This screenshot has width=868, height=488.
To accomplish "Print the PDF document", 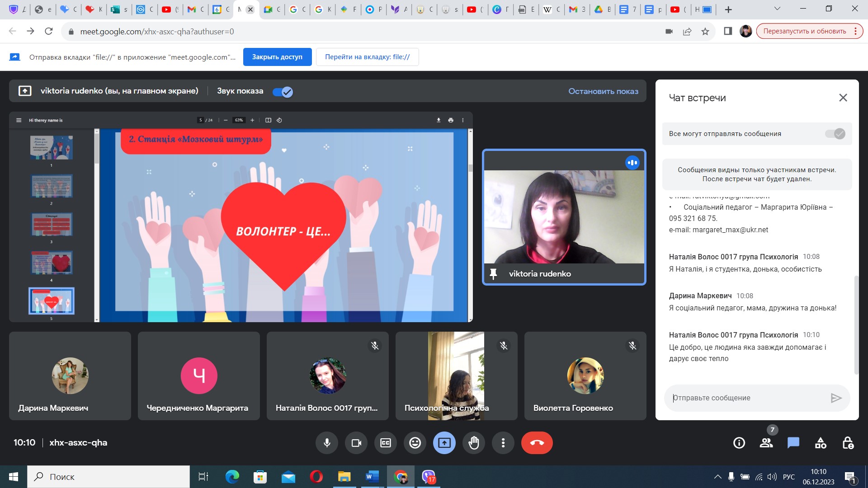I will point(451,120).
